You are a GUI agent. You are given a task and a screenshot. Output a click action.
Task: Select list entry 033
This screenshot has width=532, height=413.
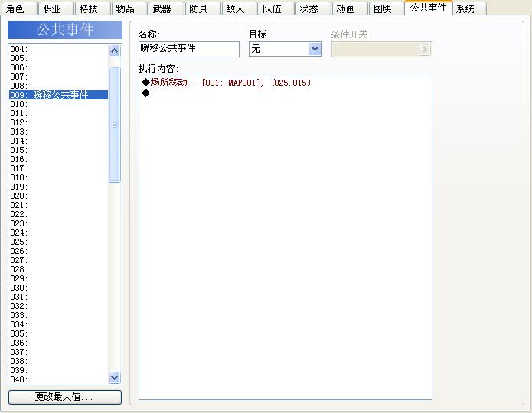point(58,315)
